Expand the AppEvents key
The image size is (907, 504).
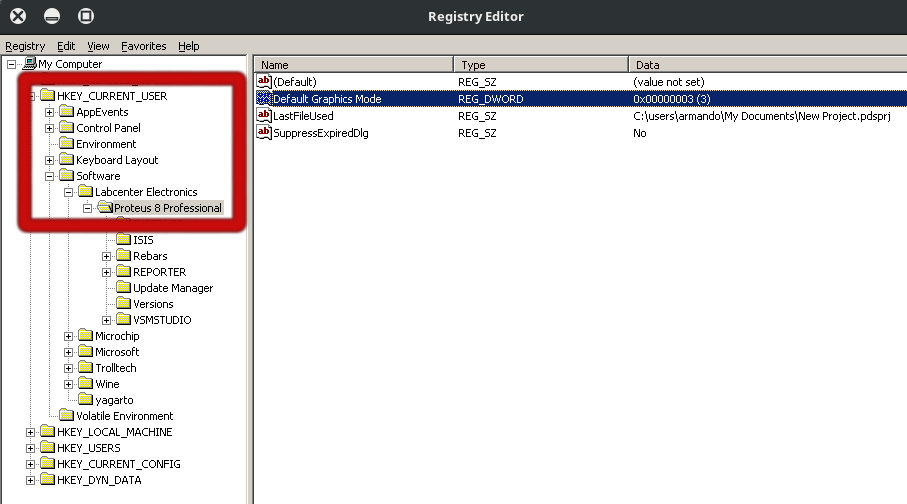tap(49, 112)
